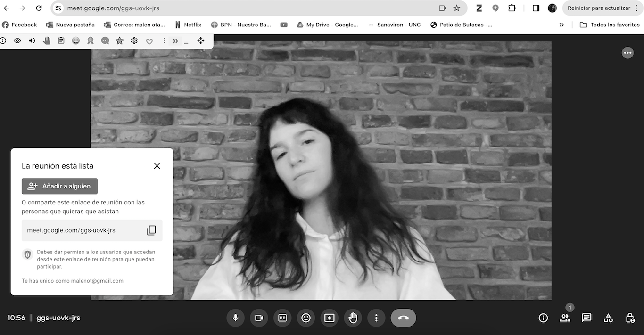Minimize the extension toolbar
644x335 pixels.
(x=187, y=42)
